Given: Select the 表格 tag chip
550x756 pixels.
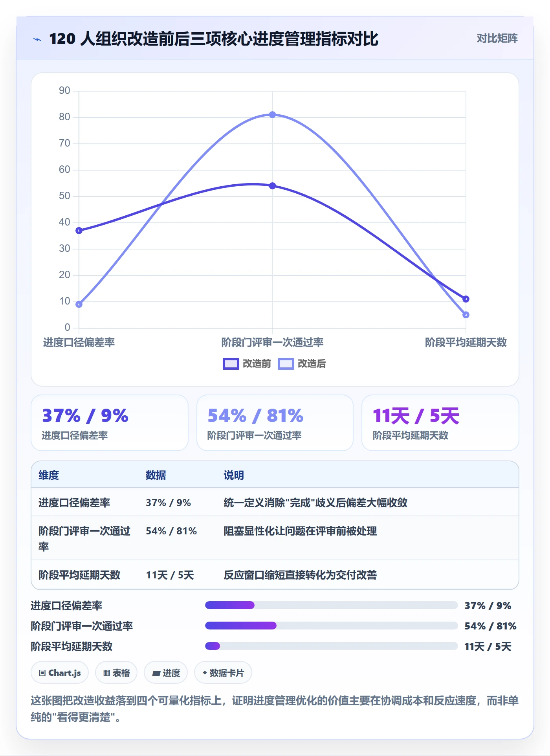Looking at the screenshot, I should (x=116, y=673).
